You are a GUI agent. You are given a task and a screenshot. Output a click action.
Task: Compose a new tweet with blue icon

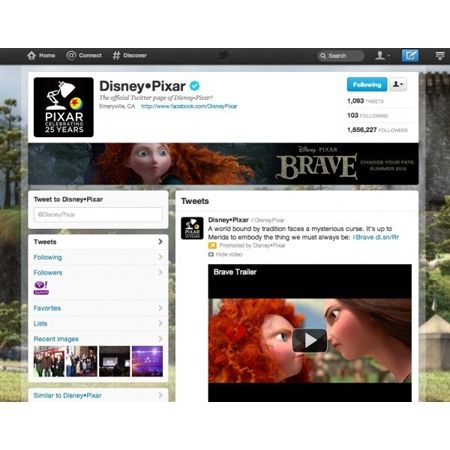pyautogui.click(x=410, y=56)
